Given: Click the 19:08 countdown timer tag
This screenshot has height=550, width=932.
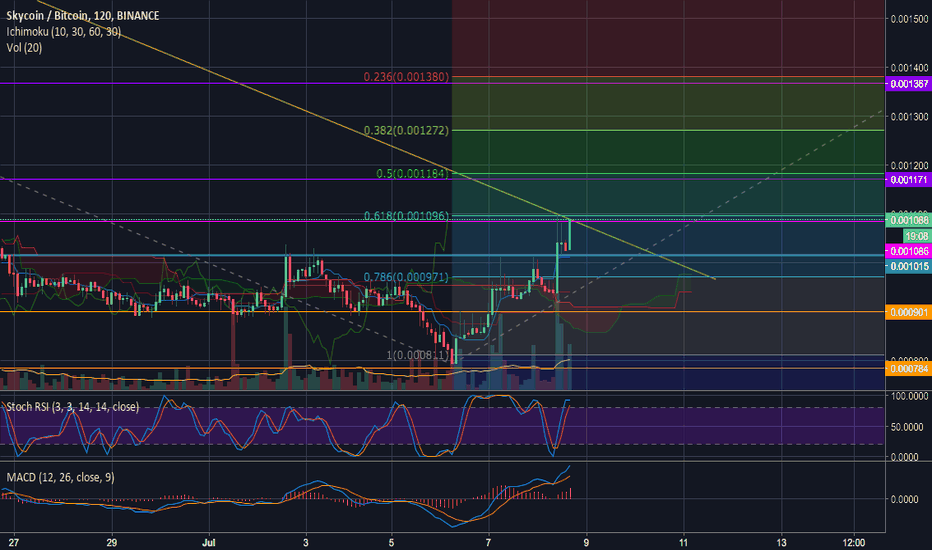Looking at the screenshot, I should point(916,236).
